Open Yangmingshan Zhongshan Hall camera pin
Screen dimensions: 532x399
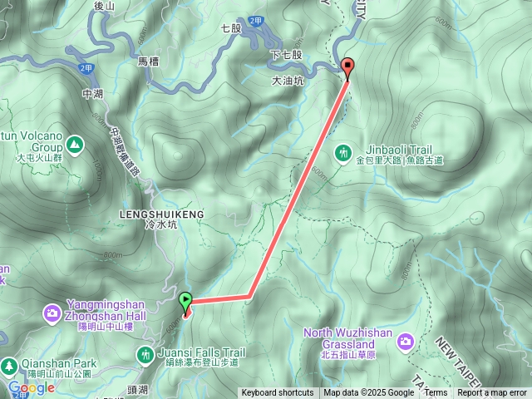click(x=52, y=314)
